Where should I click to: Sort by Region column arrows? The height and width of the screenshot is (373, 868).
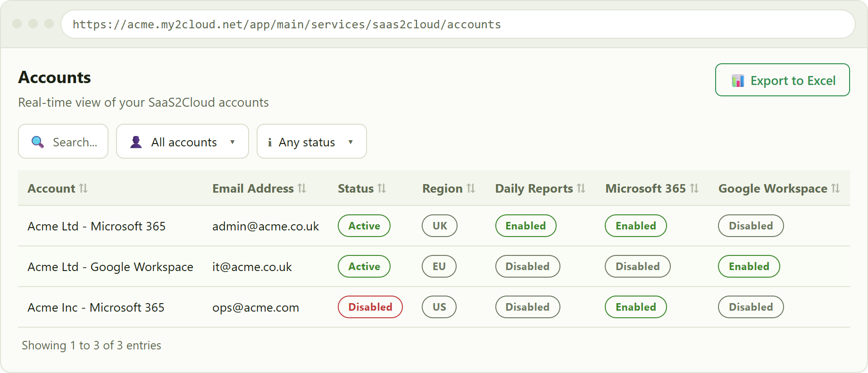coord(471,188)
